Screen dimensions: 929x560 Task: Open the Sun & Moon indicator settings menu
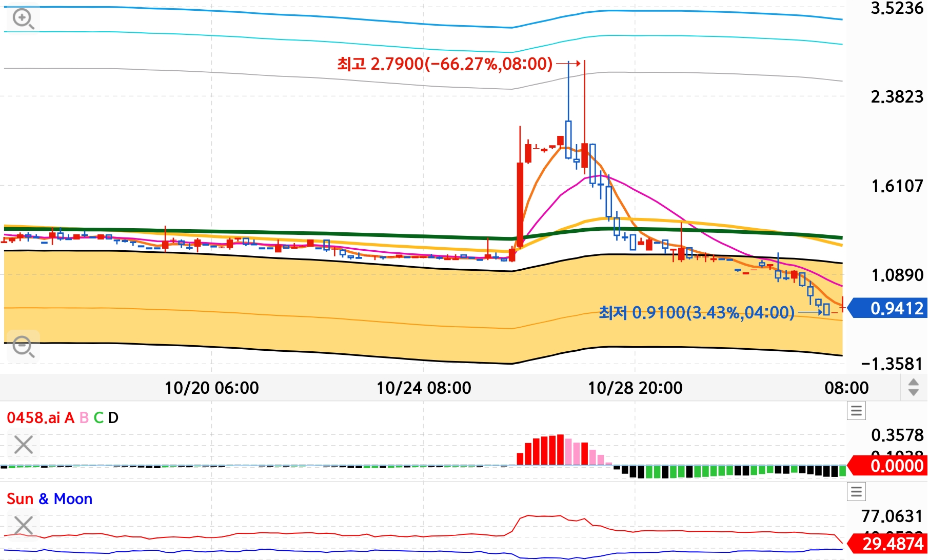856,492
